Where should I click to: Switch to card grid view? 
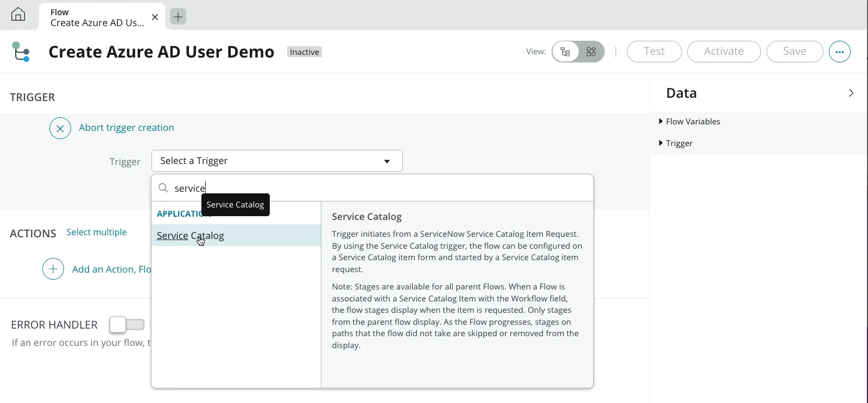[x=591, y=52]
